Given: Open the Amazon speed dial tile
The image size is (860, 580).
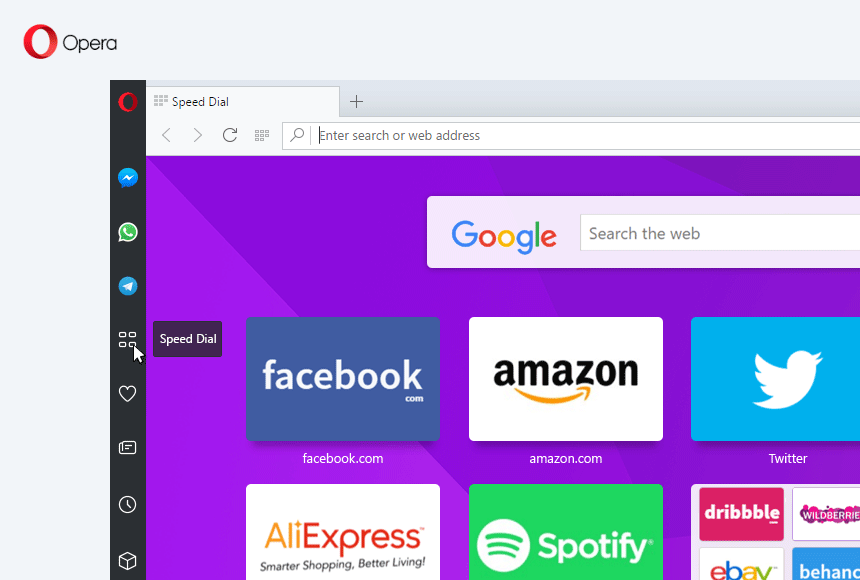Looking at the screenshot, I should coord(565,379).
